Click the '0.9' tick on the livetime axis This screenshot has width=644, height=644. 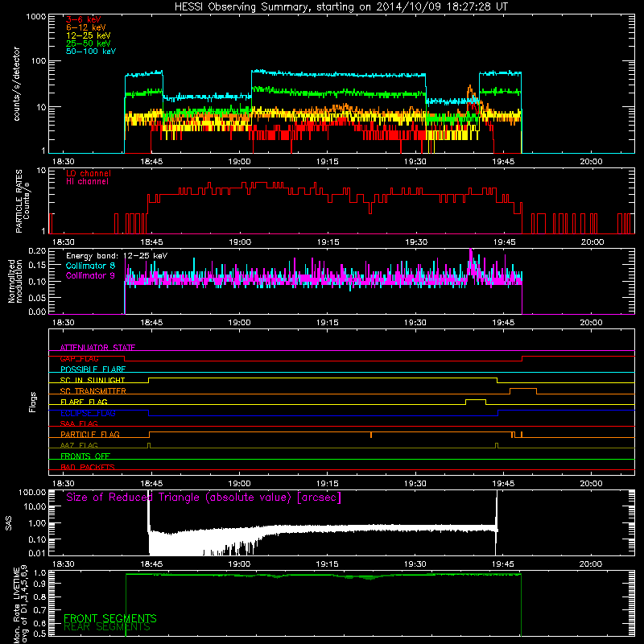click(x=39, y=584)
